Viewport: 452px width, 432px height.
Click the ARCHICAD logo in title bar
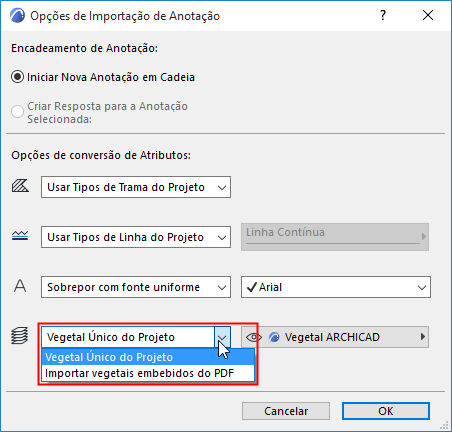[17, 16]
